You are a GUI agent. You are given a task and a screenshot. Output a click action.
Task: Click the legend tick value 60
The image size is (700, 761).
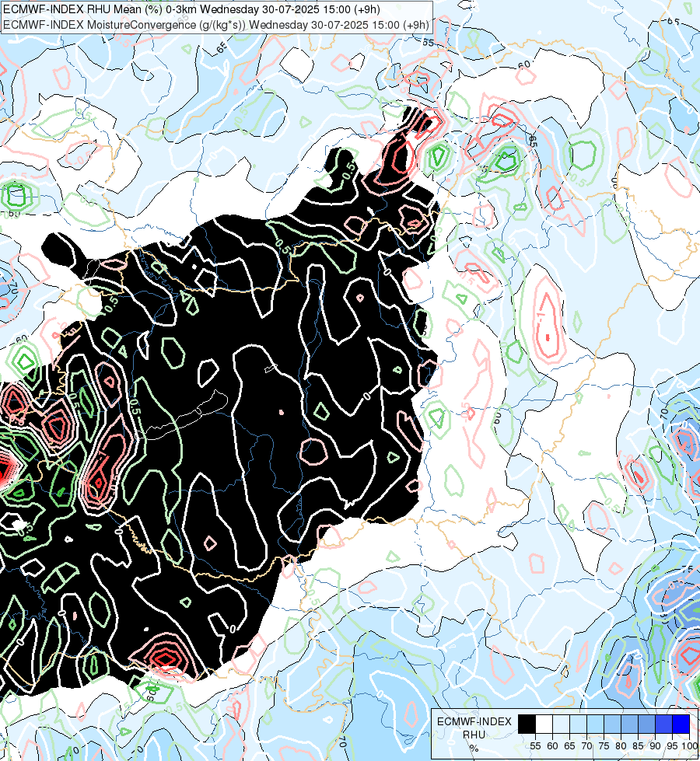(552, 746)
